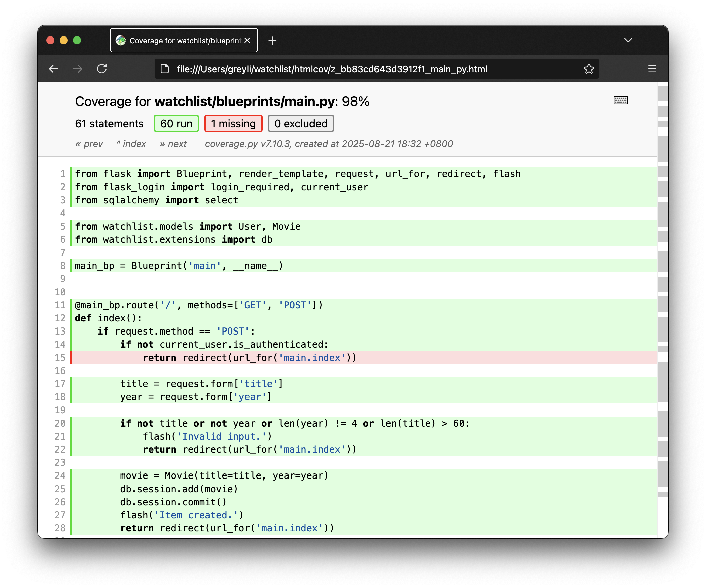Screen dimensions: 706x588
Task: Toggle the '0 excluded' filter button
Action: pyautogui.click(x=300, y=123)
